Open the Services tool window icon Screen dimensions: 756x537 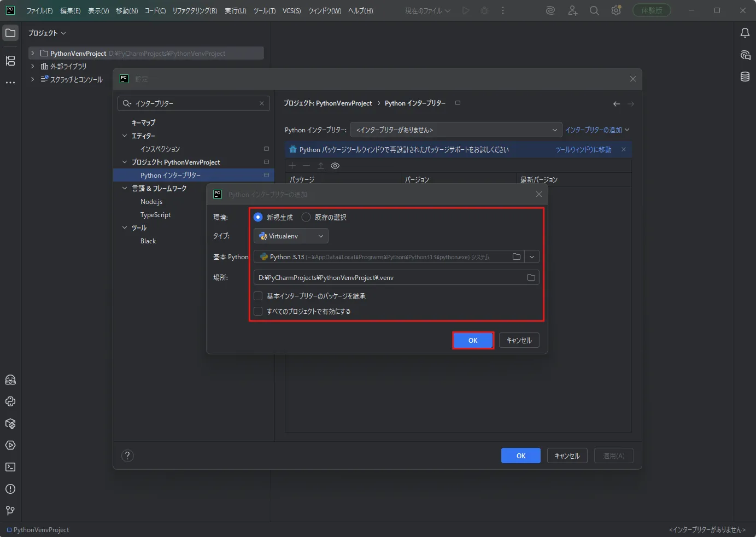pos(10,445)
